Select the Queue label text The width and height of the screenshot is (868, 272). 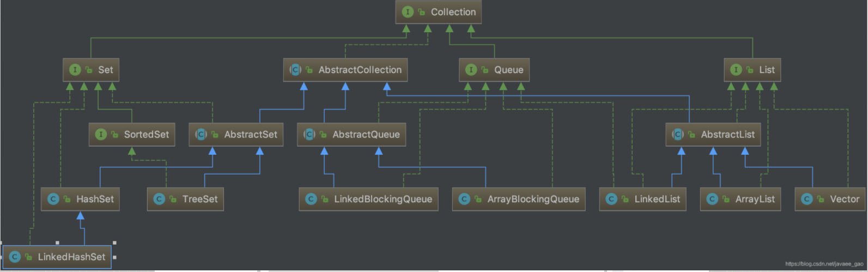coord(509,70)
